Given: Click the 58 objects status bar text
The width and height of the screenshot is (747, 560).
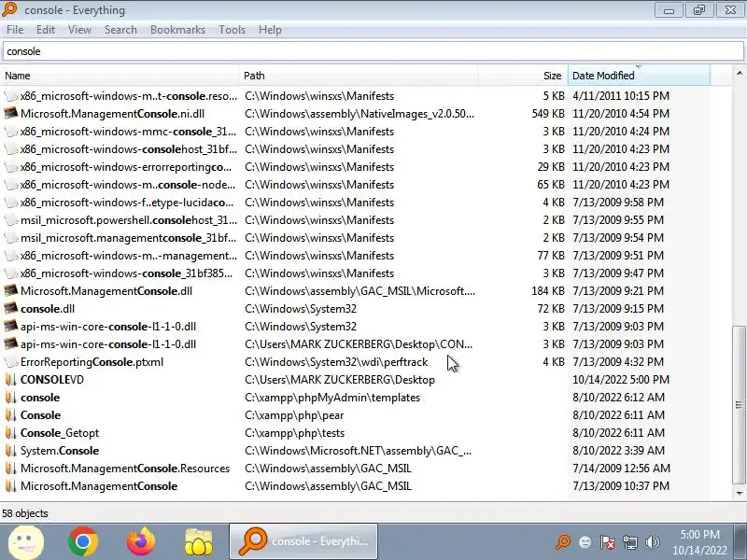Looking at the screenshot, I should [x=25, y=513].
